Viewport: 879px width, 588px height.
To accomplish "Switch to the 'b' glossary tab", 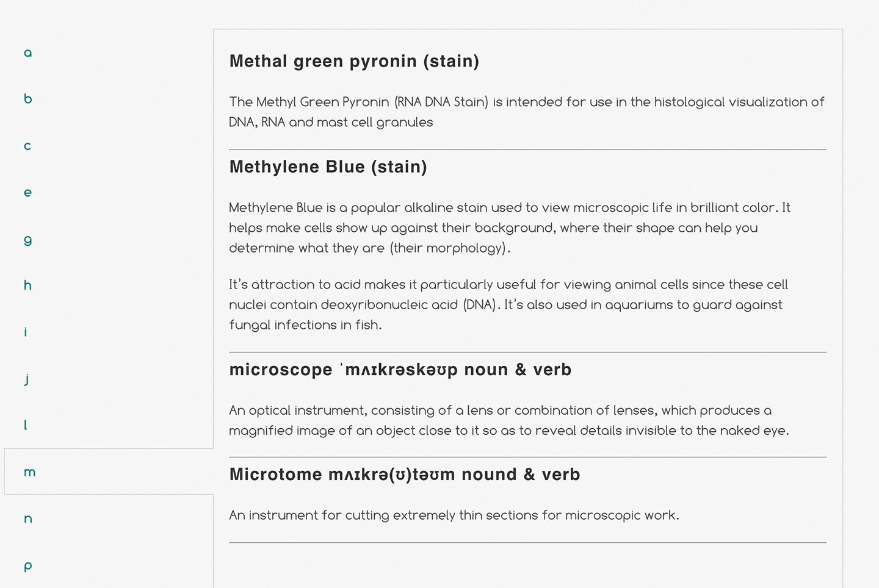I will point(27,99).
